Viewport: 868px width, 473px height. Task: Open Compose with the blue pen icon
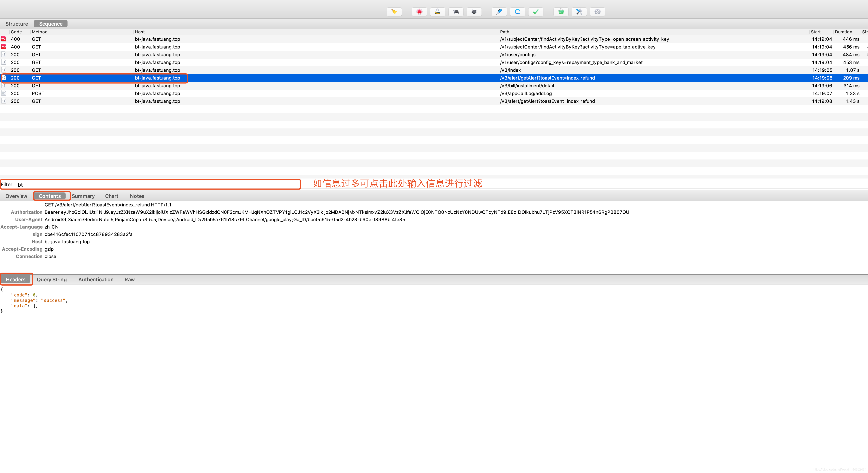click(499, 12)
